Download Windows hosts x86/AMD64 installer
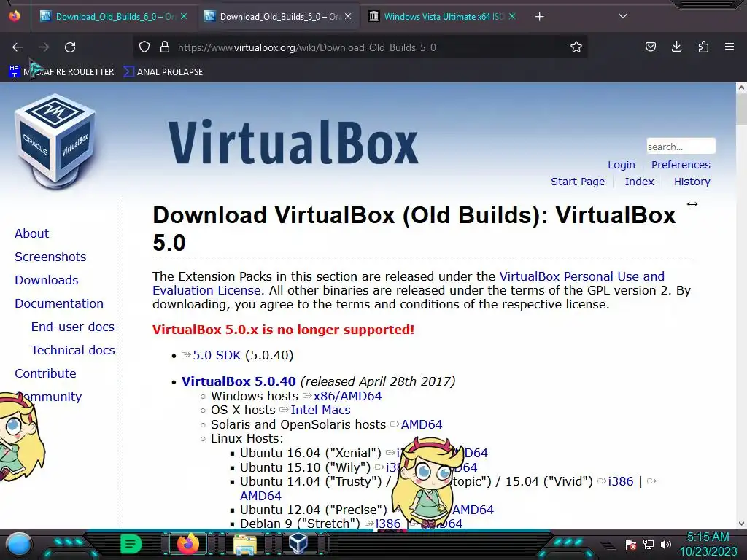The image size is (747, 560). (x=347, y=396)
